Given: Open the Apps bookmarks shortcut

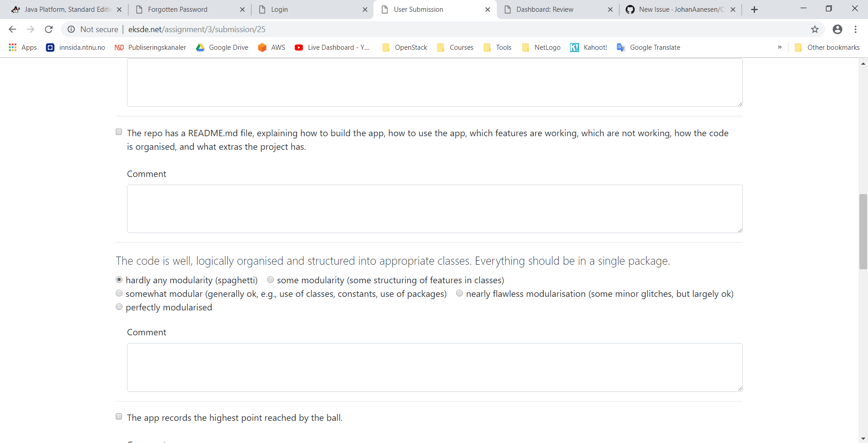Looking at the screenshot, I should [23, 48].
